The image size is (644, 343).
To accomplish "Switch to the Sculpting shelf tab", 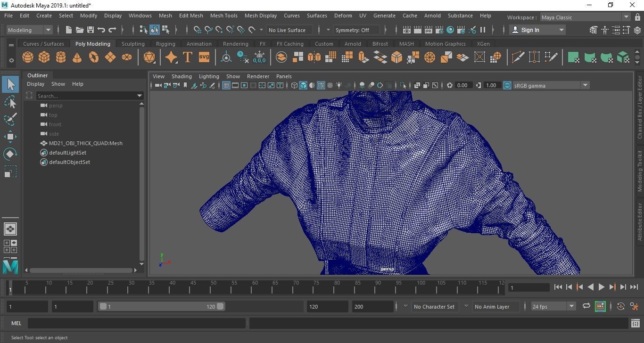I will [133, 44].
